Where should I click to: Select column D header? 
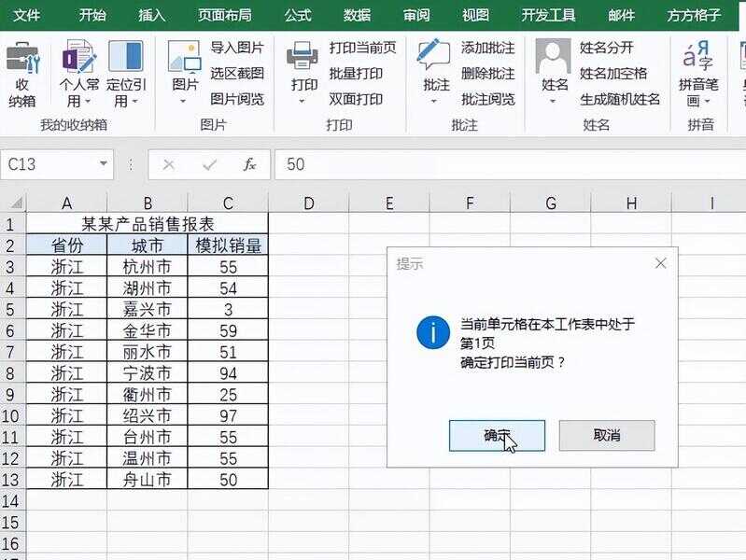[309, 203]
